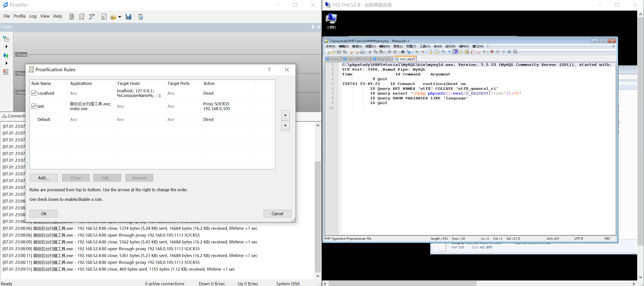Screen dimensions: 644x286
Task: Click the traffic history clock icon
Action: (x=6, y=39)
